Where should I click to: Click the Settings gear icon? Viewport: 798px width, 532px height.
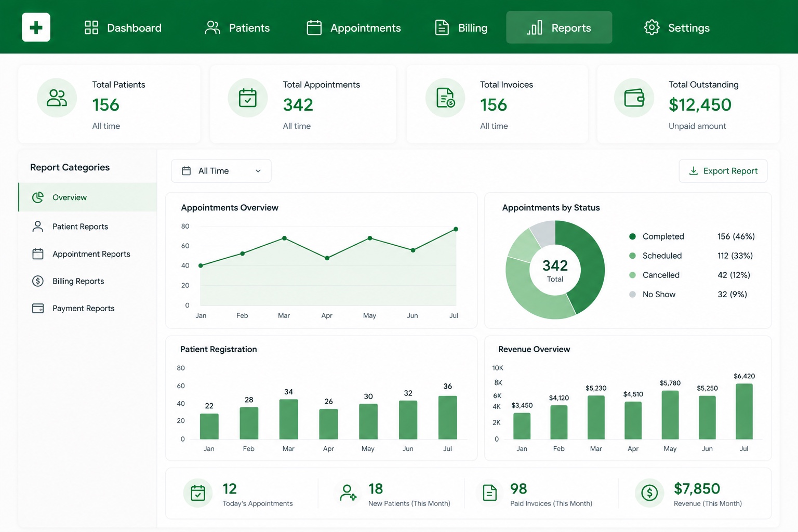[x=651, y=28]
